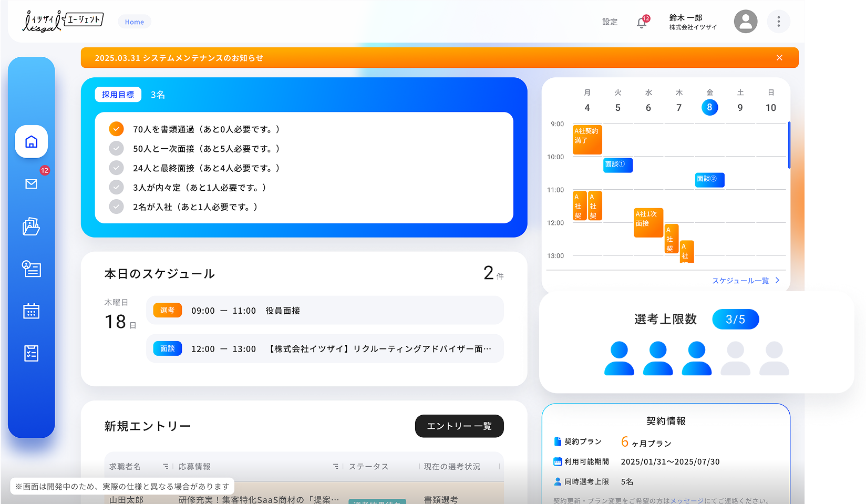866x504 pixels.
Task: Click the user name 鈴木 一郎
Action: 686,17
